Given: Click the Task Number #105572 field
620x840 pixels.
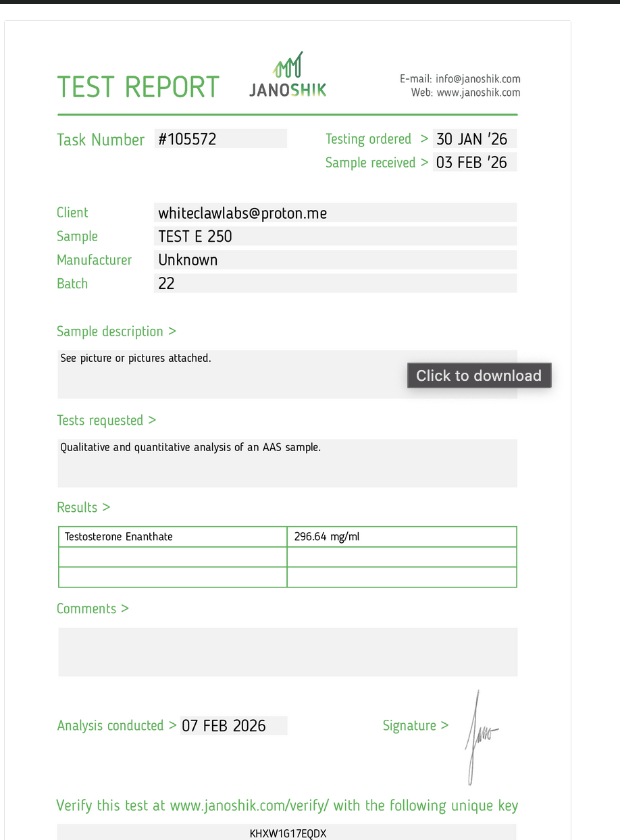Looking at the screenshot, I should (x=221, y=139).
